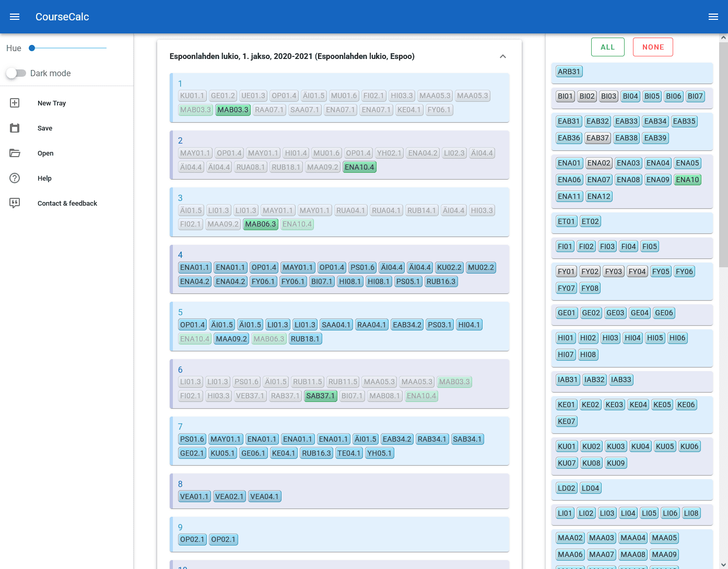Click the CourseCalc app title
728x569 pixels.
click(x=62, y=17)
